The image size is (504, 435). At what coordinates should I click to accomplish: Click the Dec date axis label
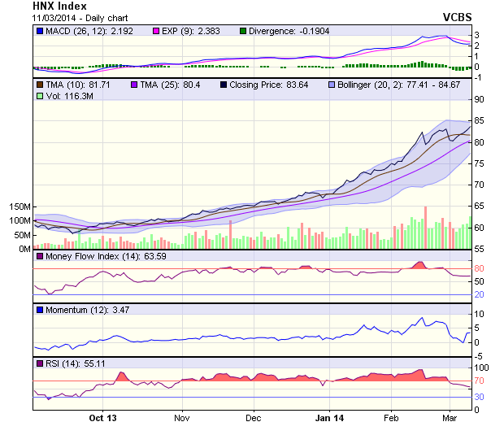pyautogui.click(x=253, y=418)
